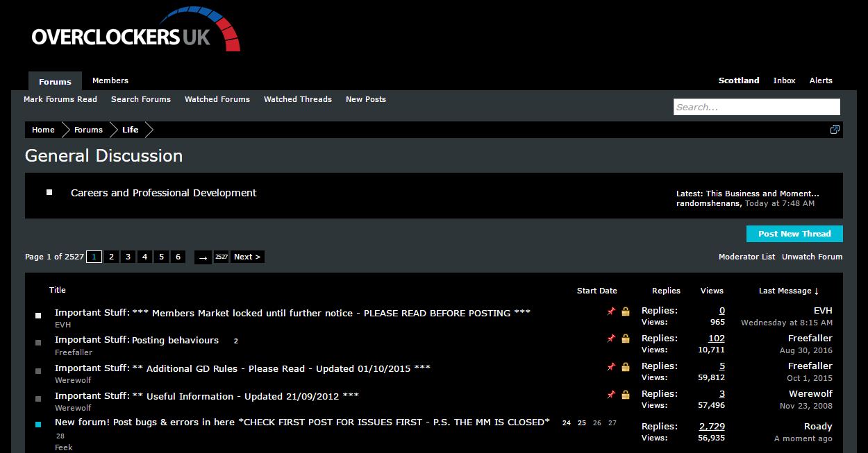Click the breadcrumb chevron after Life
Image resolution: width=868 pixels, height=453 pixels.
pos(150,129)
